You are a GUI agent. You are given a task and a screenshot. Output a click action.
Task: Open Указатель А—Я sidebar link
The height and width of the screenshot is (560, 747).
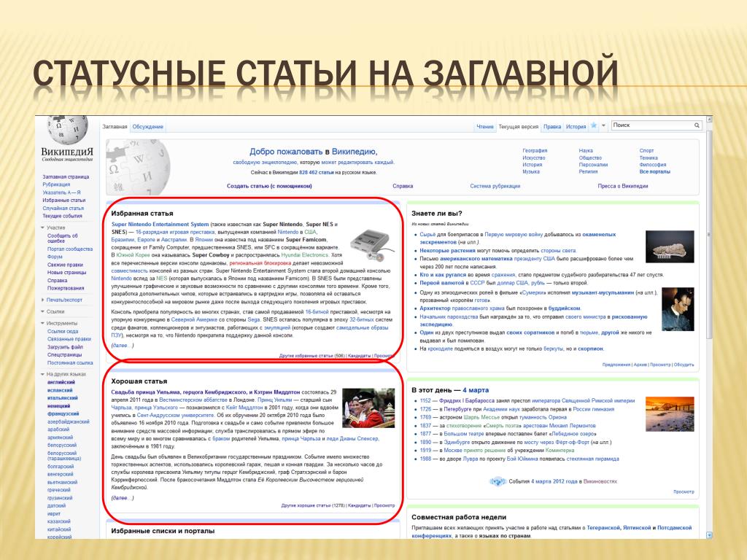[x=61, y=192]
